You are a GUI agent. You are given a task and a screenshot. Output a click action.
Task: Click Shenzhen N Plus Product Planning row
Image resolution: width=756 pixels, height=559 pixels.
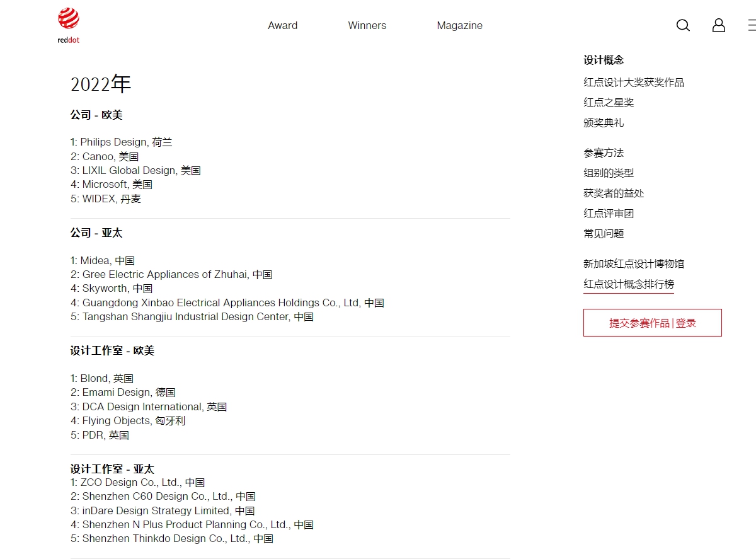point(192,525)
